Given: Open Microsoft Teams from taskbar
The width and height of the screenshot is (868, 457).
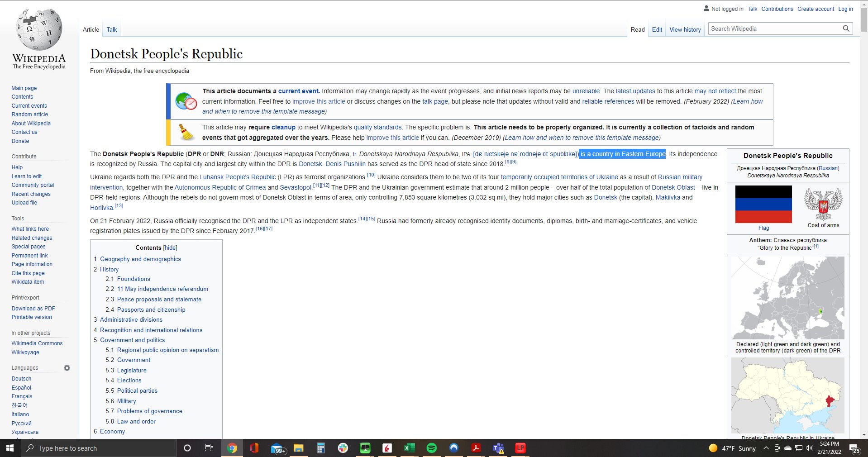Looking at the screenshot, I should pos(498,448).
